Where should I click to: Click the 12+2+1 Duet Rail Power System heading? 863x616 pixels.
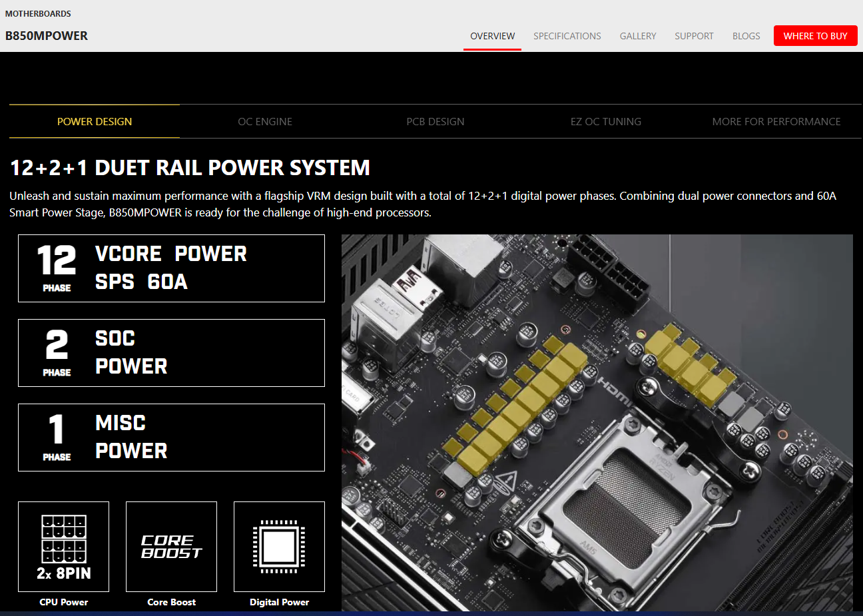(190, 168)
